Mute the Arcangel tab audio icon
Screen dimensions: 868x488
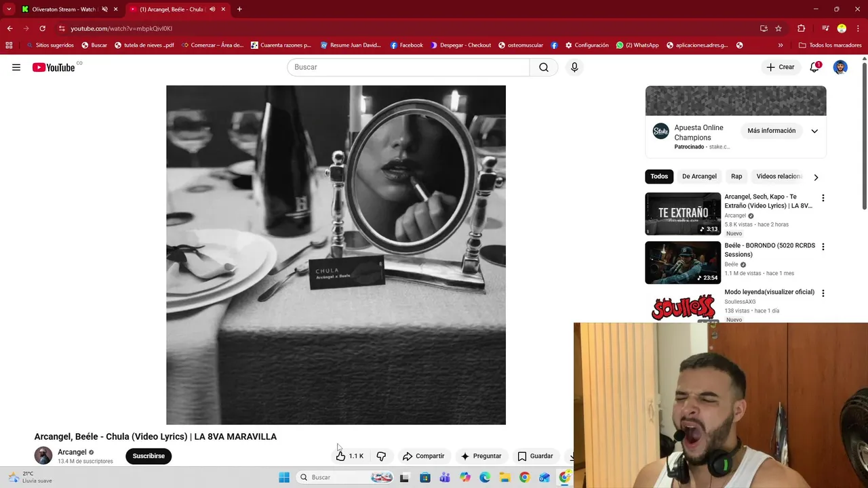[x=212, y=9]
